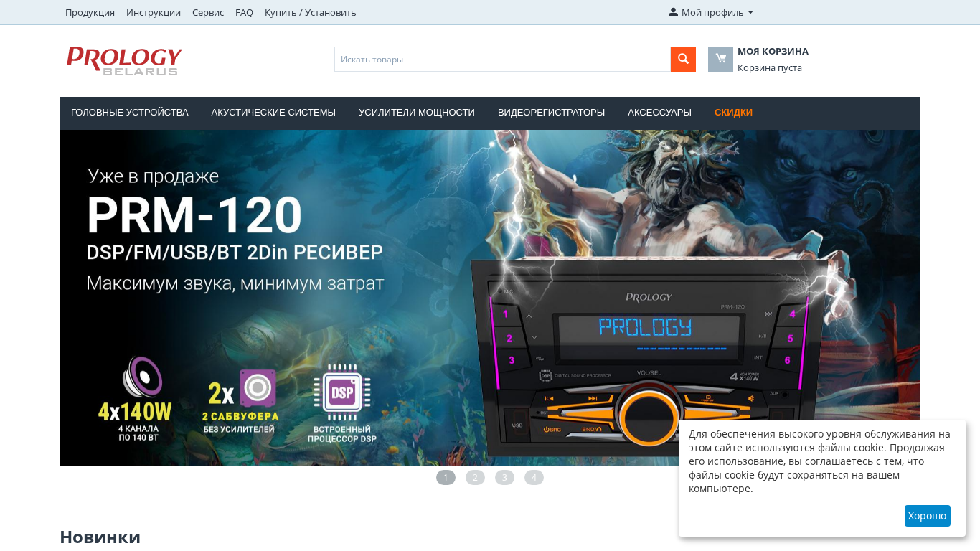Open АКСЕССУАРЫ category
This screenshot has height=551, width=980.
659,113
